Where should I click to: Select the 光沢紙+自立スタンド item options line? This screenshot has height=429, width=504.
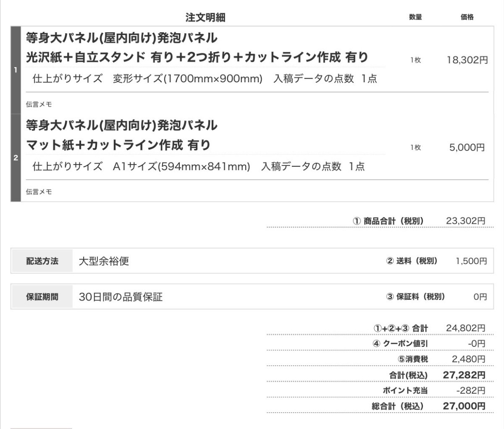tap(197, 57)
